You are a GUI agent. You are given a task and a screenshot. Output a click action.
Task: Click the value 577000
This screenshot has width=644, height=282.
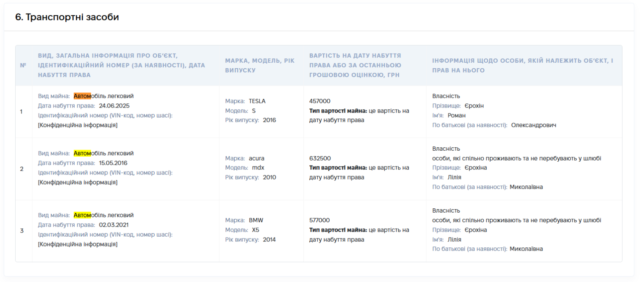320,220
